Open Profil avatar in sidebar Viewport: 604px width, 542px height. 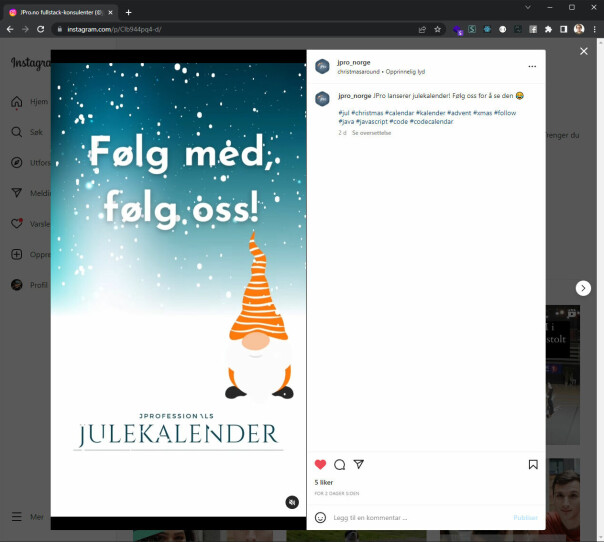(x=17, y=285)
